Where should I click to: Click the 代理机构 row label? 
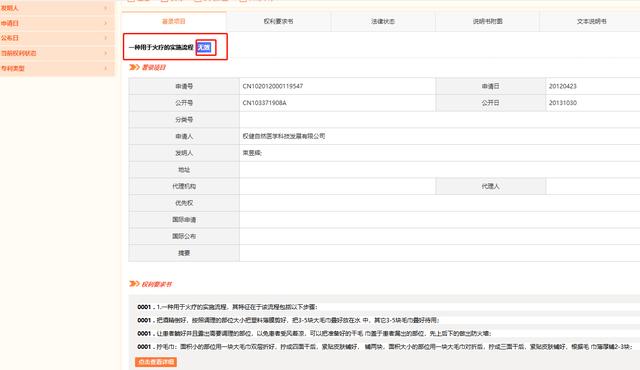pyautogui.click(x=184, y=186)
